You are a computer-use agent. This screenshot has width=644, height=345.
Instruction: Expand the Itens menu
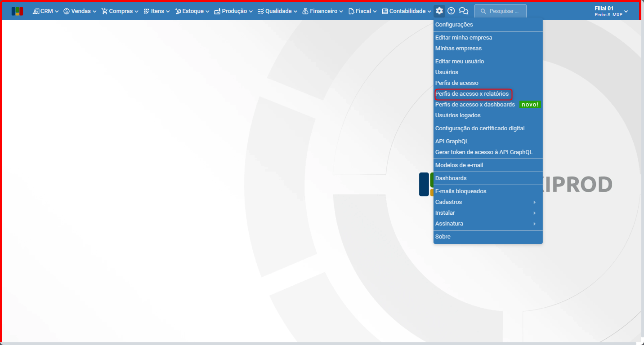157,11
